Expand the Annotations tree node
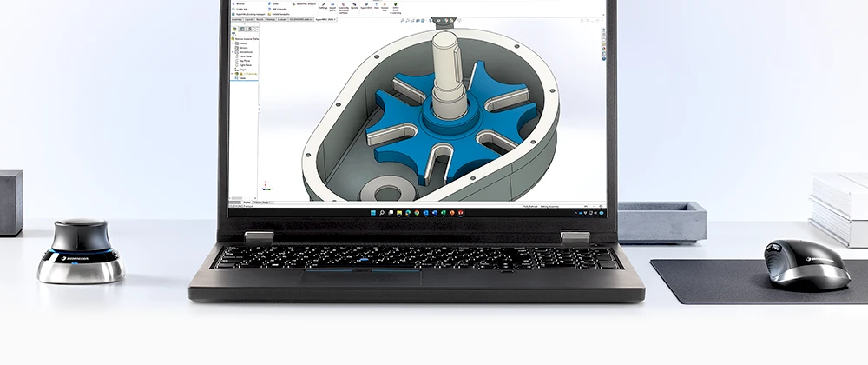 233,52
